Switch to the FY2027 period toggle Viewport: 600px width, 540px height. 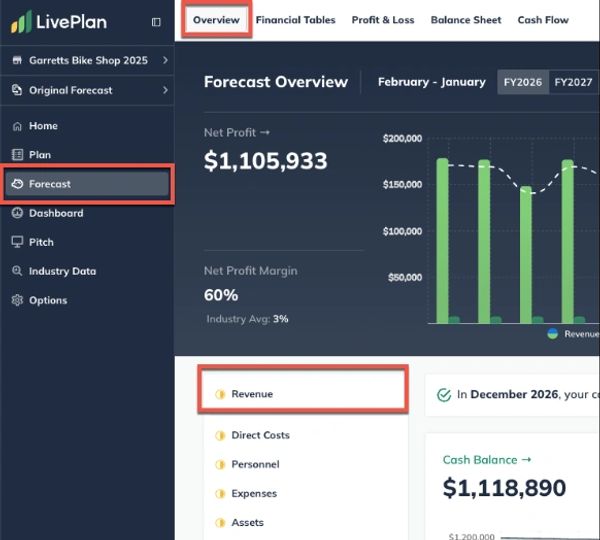[x=573, y=82]
